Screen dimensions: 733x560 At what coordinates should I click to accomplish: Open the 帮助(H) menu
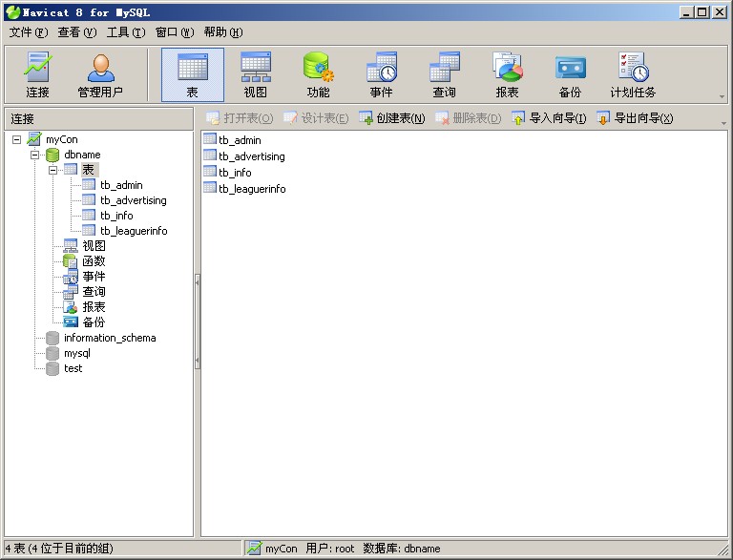coord(223,32)
